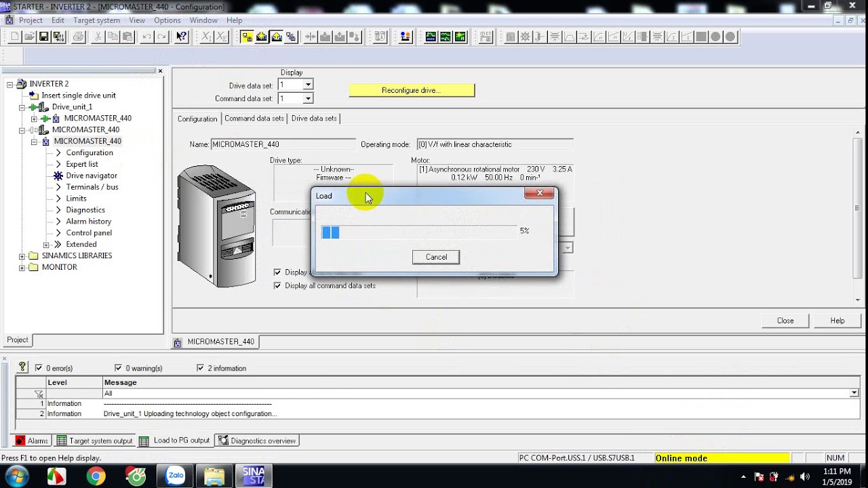Toggle the information filter checkbox
This screenshot has width=868, height=488.
(200, 368)
